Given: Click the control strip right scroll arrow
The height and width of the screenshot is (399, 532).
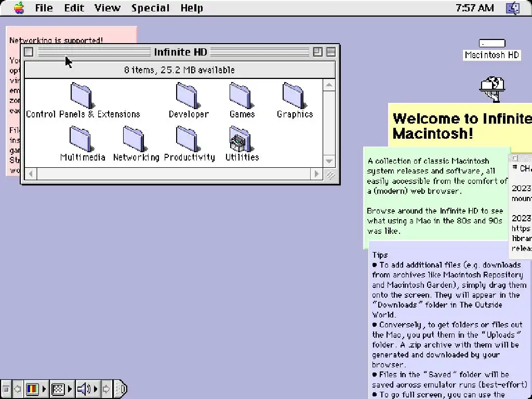Looking at the screenshot, I should (106, 389).
